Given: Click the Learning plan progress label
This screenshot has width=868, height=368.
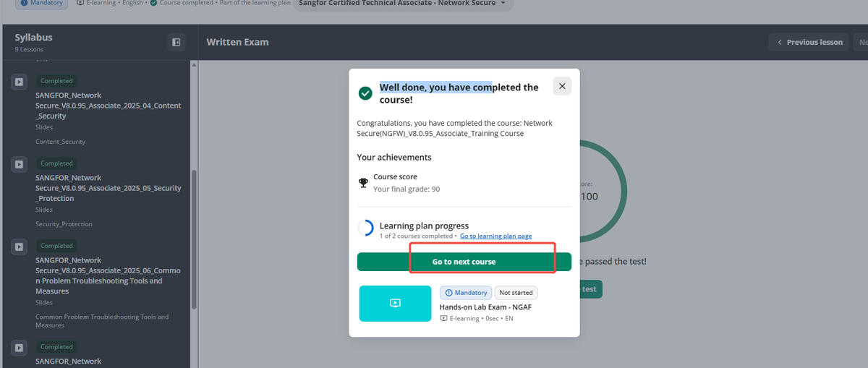Looking at the screenshot, I should [x=424, y=226].
